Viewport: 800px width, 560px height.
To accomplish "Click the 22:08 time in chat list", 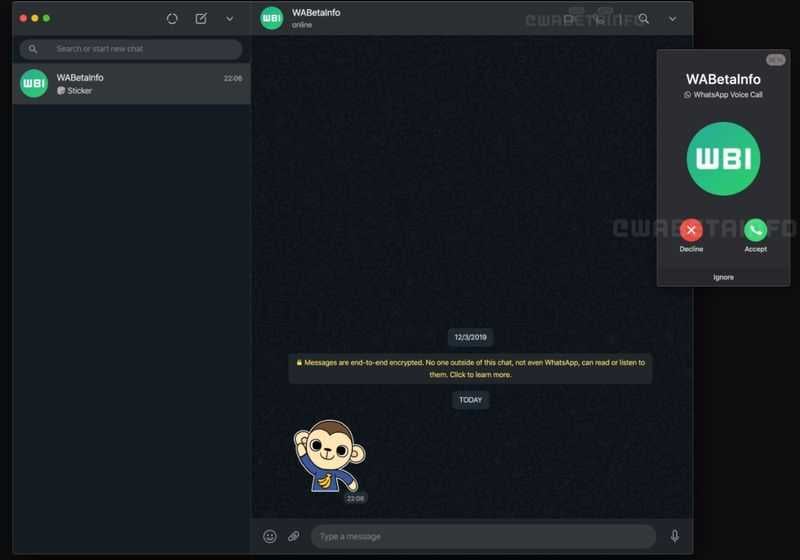I will click(233, 78).
